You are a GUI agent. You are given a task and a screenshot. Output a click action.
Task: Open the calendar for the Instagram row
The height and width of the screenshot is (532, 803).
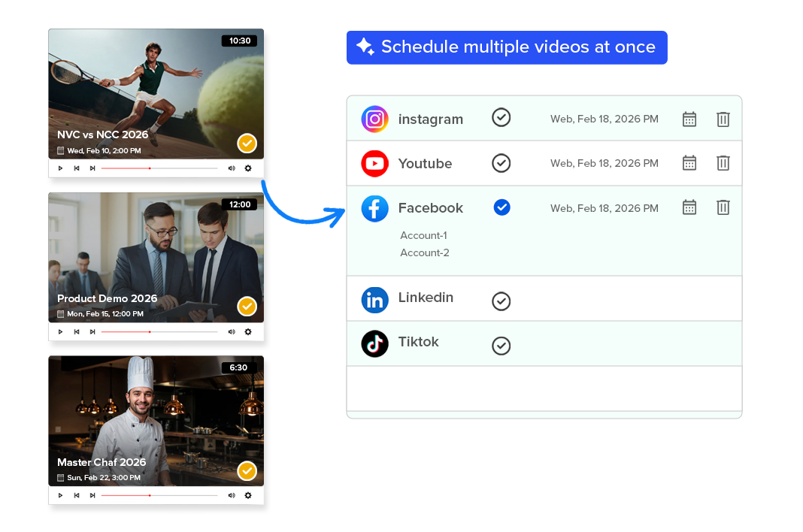[x=689, y=119]
